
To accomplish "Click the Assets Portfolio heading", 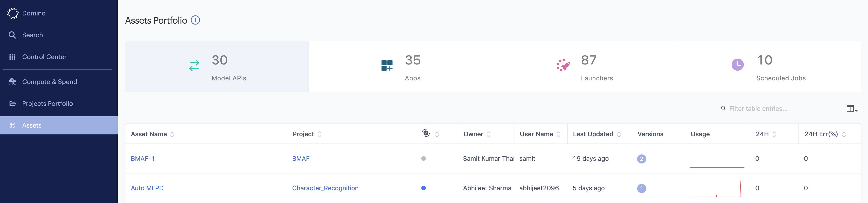I will [x=156, y=20].
